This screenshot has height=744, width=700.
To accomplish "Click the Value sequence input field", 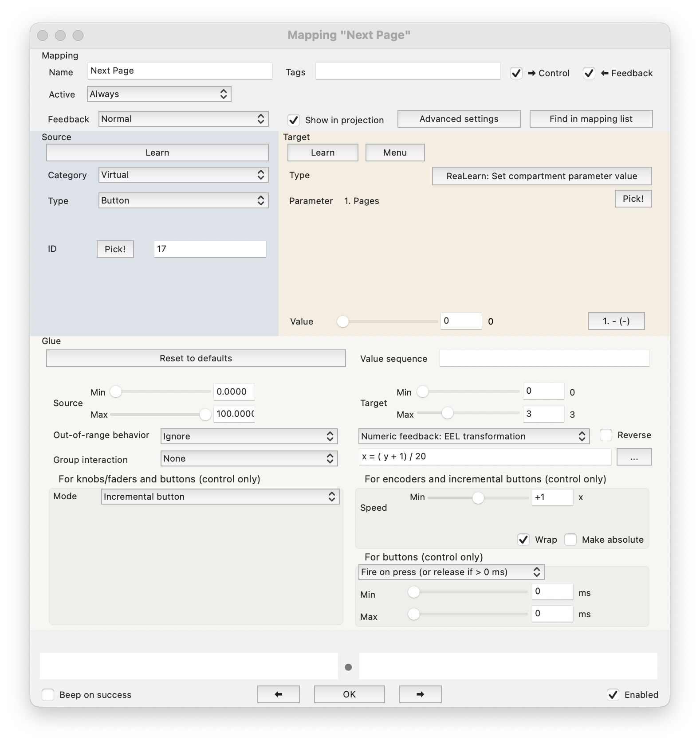I will (x=544, y=358).
